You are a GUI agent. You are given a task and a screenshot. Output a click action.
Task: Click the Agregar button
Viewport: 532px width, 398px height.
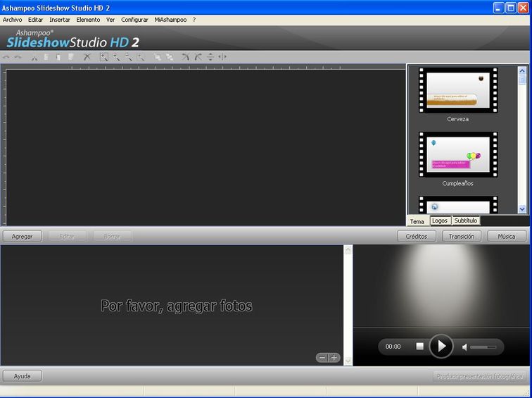(22, 237)
